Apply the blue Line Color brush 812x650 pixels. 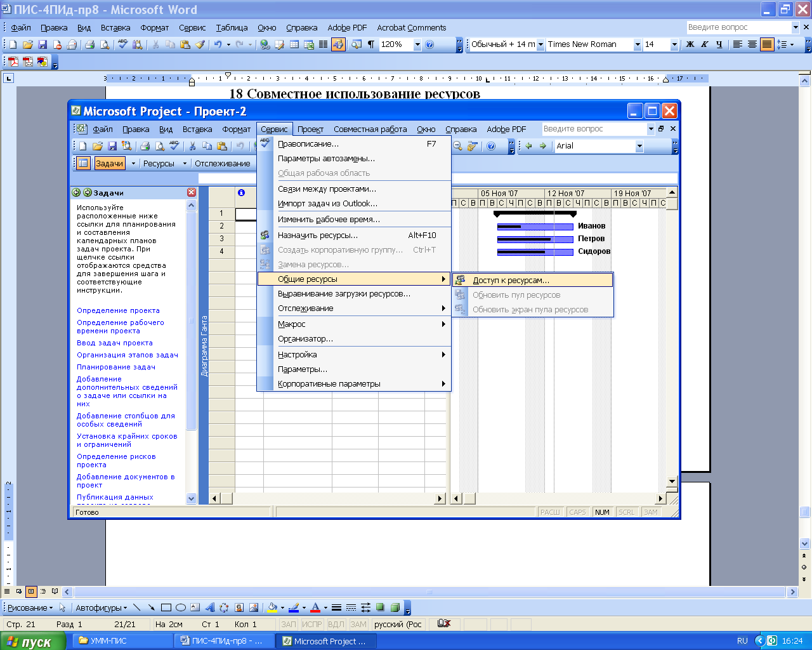tap(293, 607)
